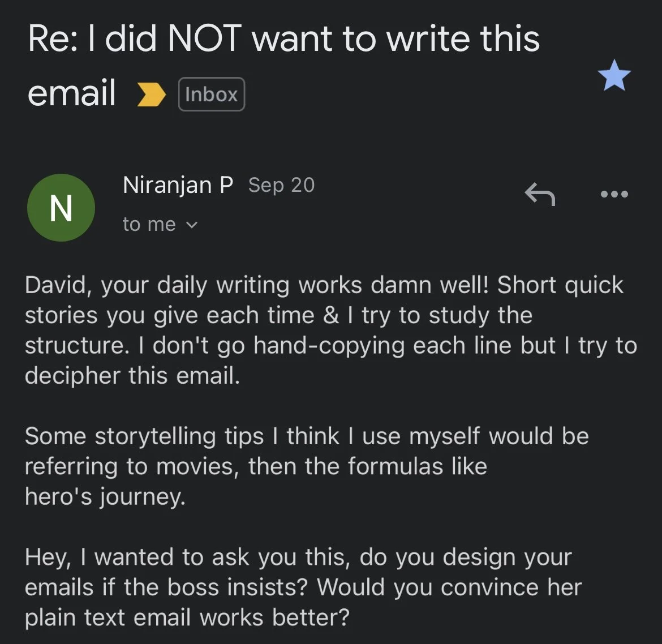
Task: Click the 'to me' recipient text
Action: click(x=149, y=225)
